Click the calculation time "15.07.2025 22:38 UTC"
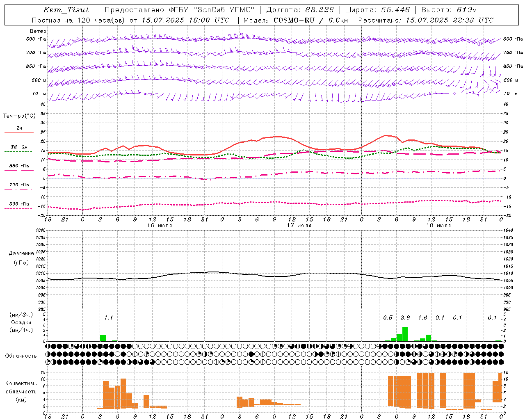Viewport: 525px width, 420px height. pyautogui.click(x=450, y=20)
